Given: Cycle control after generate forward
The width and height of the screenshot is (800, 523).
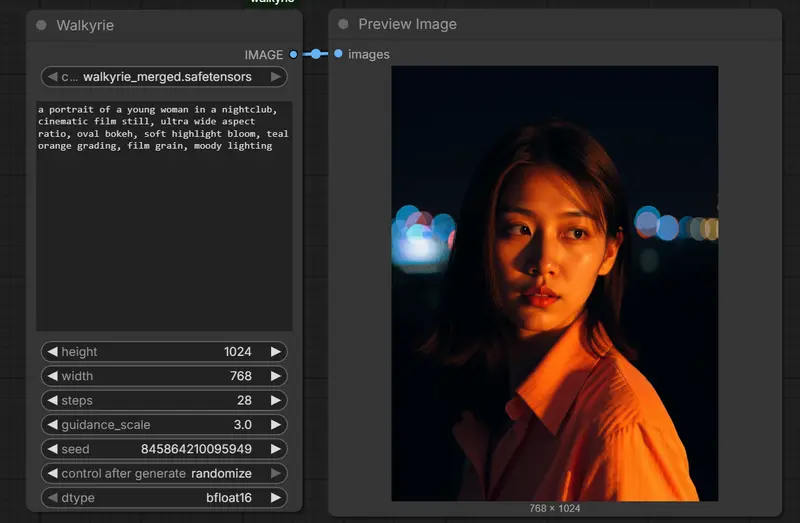Looking at the screenshot, I should [x=276, y=474].
